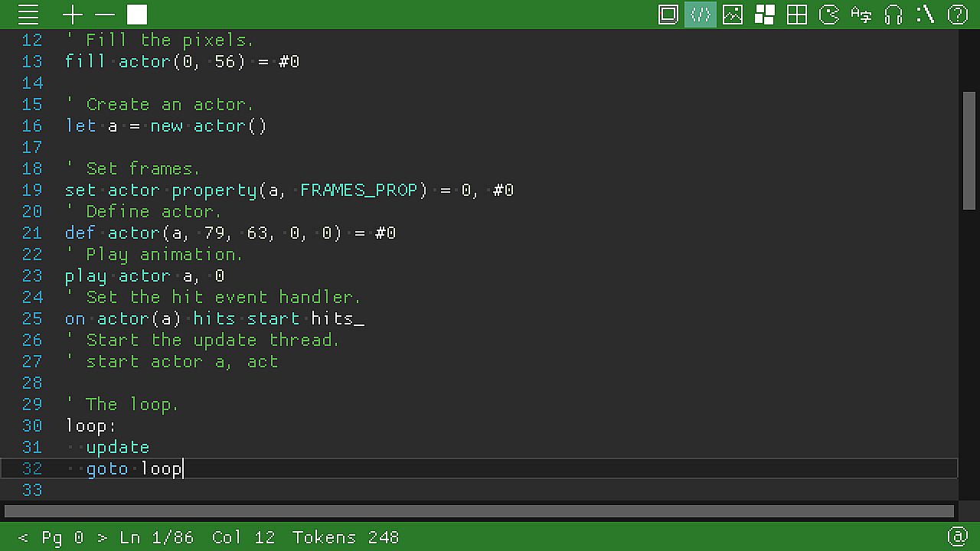Click commented line "' start actor a, act"
980x551 pixels.
(x=171, y=361)
